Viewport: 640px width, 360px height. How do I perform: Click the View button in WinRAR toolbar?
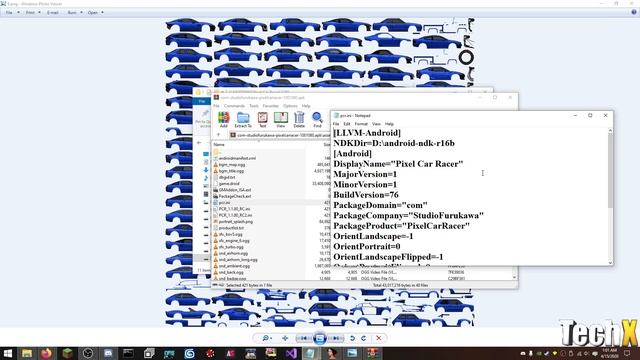pyautogui.click(x=281, y=120)
